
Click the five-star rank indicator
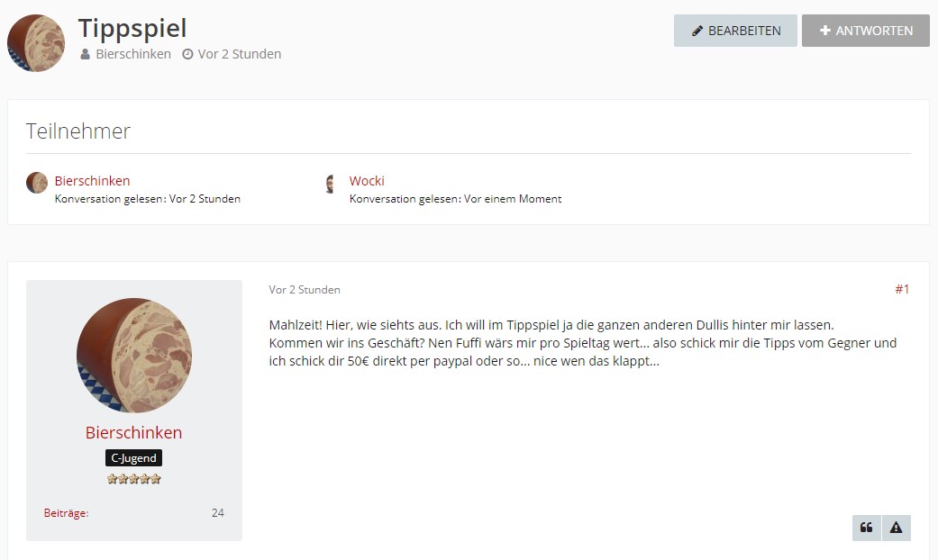[x=133, y=479]
